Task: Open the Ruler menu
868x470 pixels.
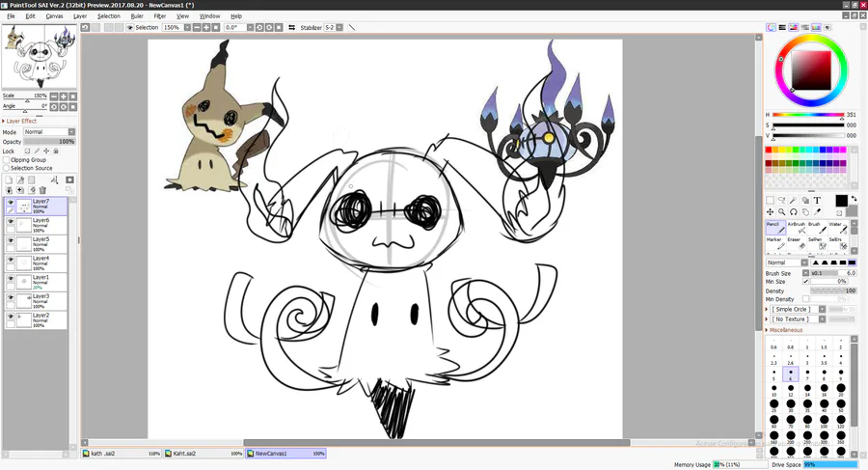Action: (x=137, y=16)
